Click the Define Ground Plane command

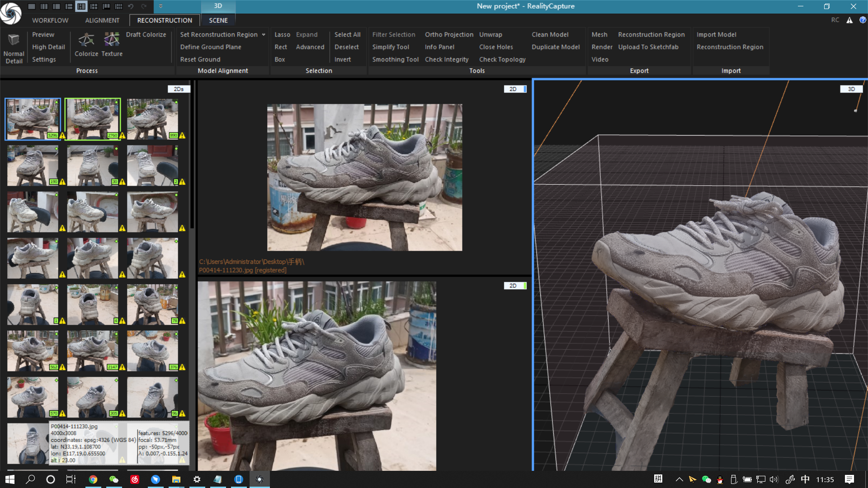click(x=211, y=47)
